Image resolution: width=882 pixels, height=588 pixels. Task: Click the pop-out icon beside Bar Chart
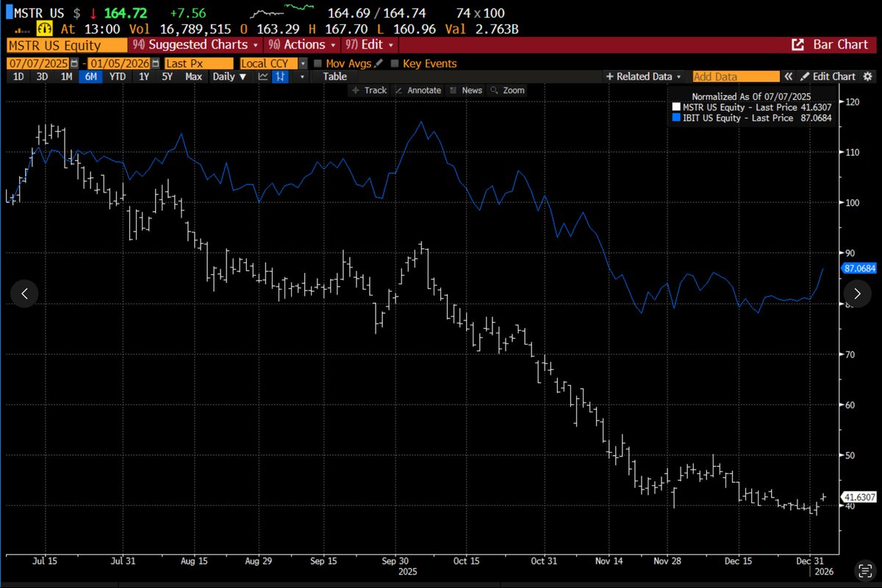click(x=797, y=45)
